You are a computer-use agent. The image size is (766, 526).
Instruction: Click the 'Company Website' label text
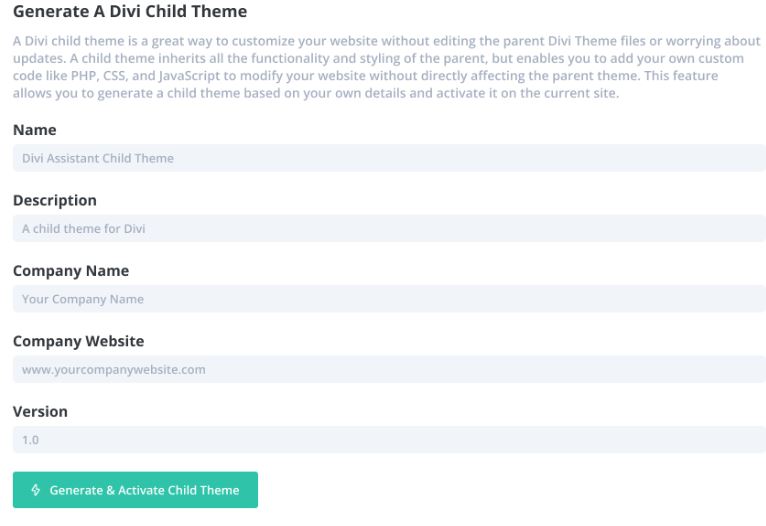[79, 341]
